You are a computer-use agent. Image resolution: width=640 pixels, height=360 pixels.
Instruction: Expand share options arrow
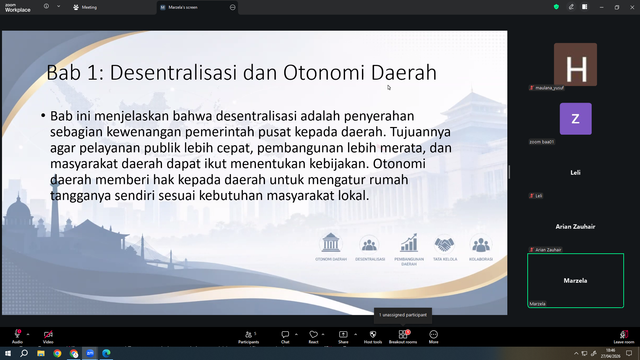point(355,334)
